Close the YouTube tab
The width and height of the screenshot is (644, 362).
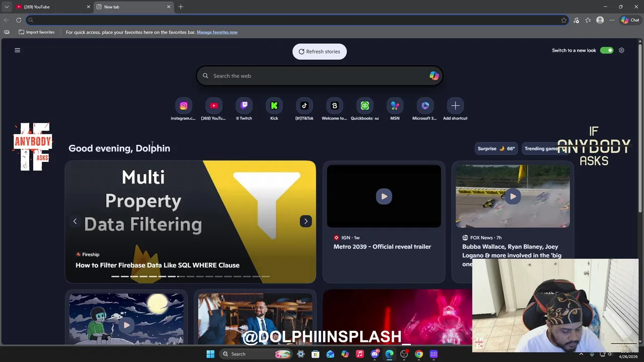89,7
